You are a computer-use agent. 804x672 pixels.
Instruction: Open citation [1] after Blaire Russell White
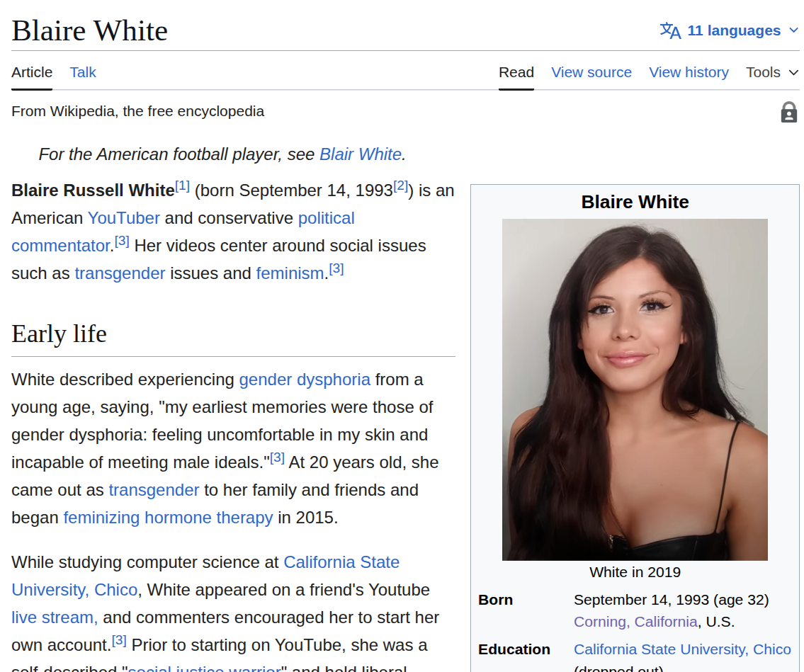pyautogui.click(x=183, y=186)
